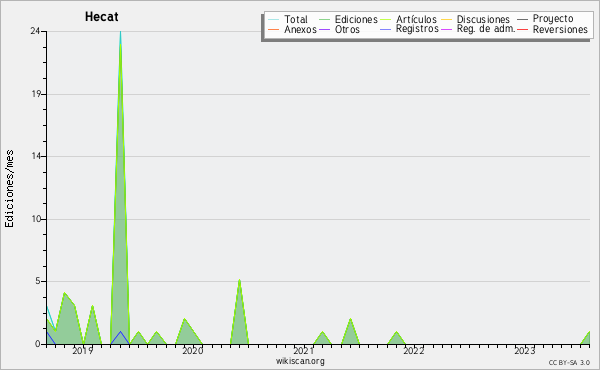Click the CC BY-SA 3.0 license text
The image size is (600, 370).
point(569,362)
